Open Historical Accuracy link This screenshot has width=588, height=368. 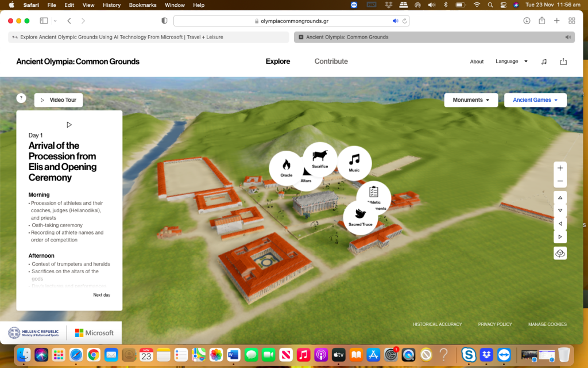[437, 324]
